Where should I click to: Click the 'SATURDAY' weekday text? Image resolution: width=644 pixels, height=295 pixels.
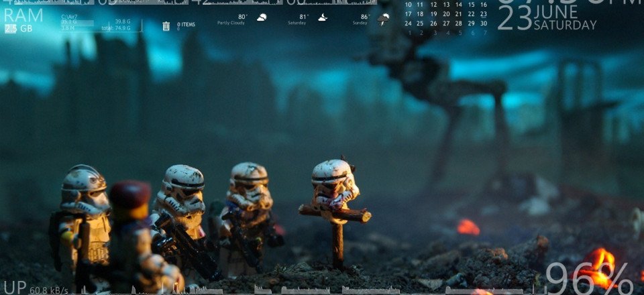coord(565,25)
